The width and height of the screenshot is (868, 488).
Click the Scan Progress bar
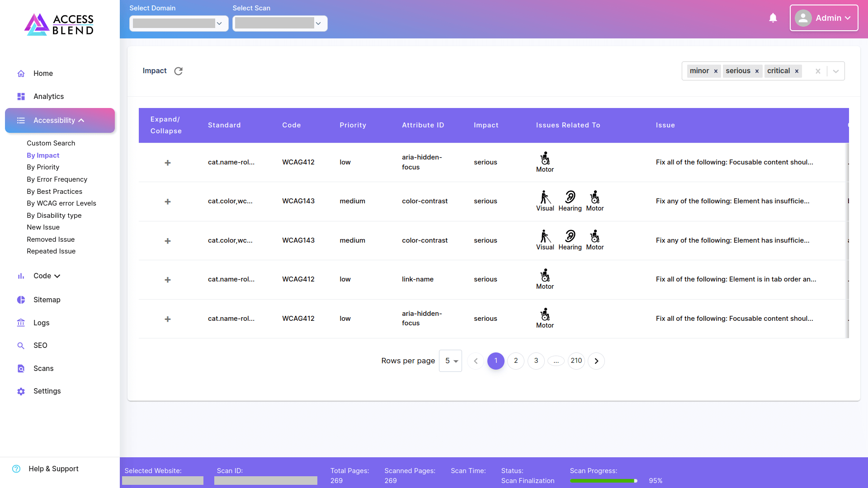click(x=604, y=481)
